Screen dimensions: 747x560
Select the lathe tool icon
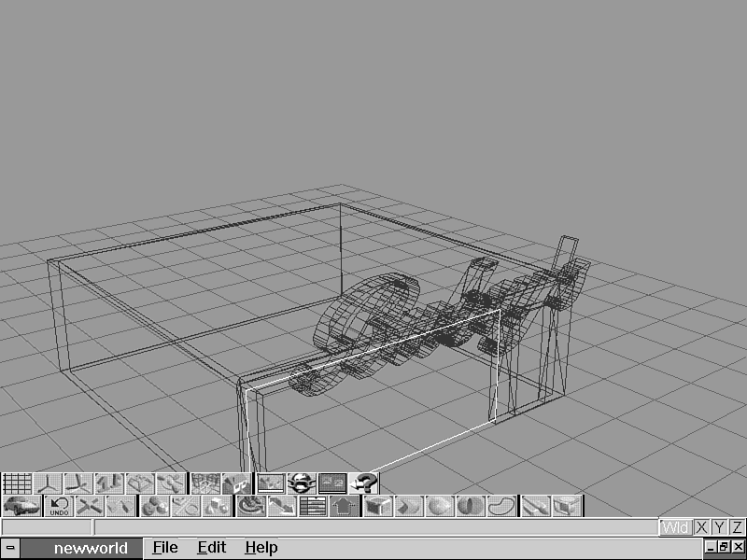tap(249, 507)
